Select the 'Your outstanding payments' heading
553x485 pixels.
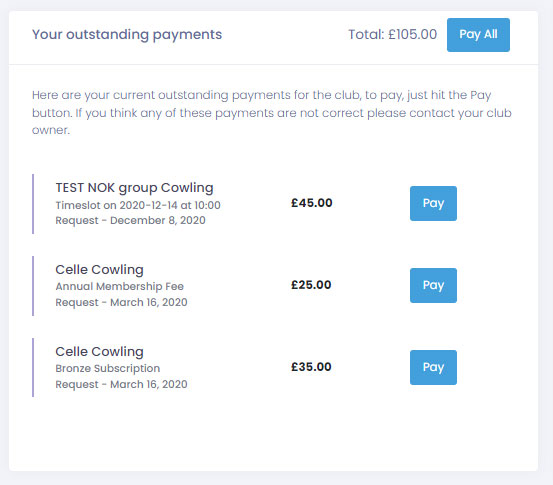point(127,35)
